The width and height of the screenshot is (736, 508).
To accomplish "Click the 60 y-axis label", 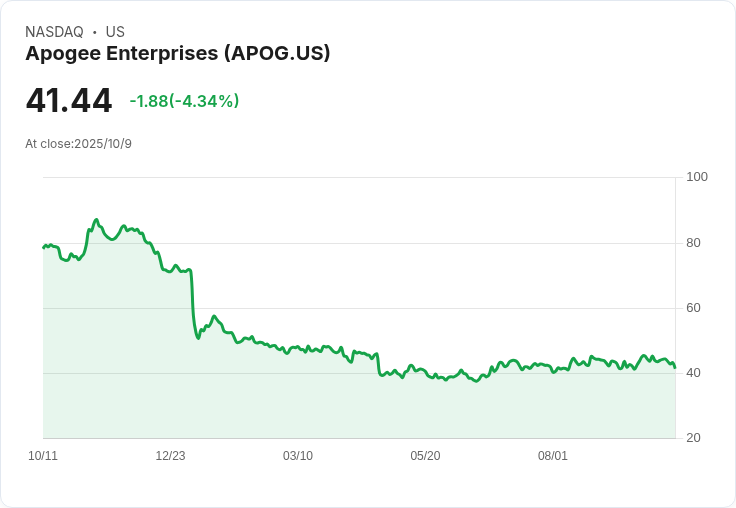I will point(694,308).
